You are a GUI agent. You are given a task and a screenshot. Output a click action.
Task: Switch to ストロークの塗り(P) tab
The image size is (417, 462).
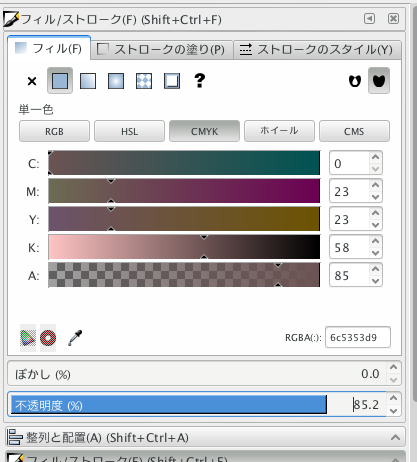click(x=161, y=50)
